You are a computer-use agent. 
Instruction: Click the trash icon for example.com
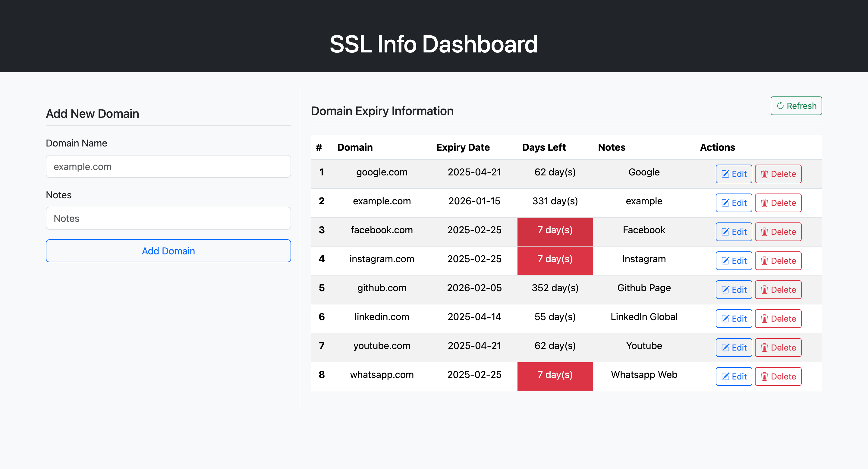pyautogui.click(x=764, y=203)
